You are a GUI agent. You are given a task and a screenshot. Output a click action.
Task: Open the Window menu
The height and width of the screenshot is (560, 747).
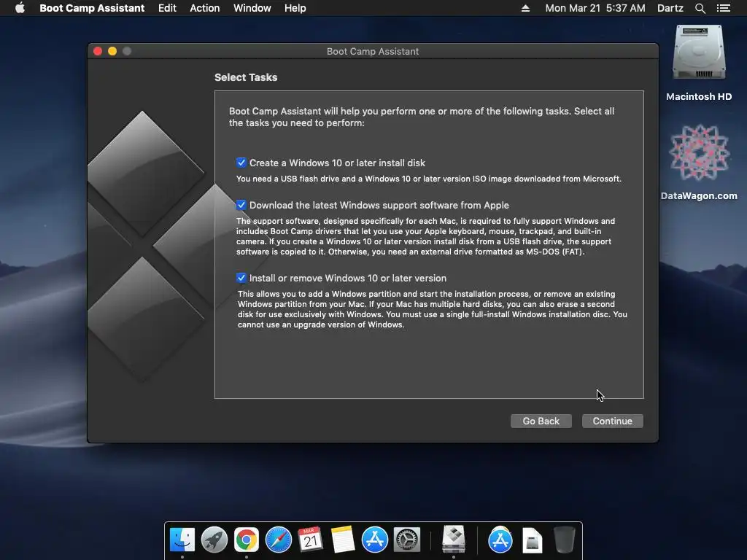tap(252, 8)
